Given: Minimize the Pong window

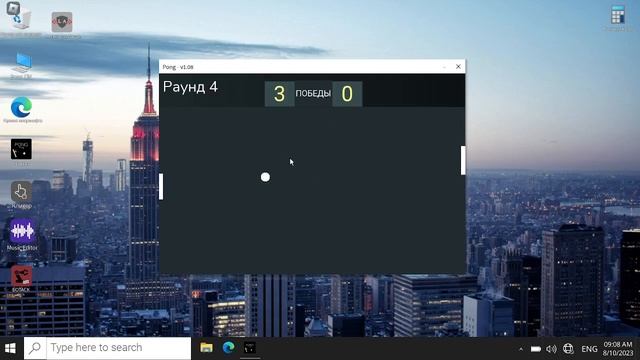Looking at the screenshot, I should pos(444,67).
